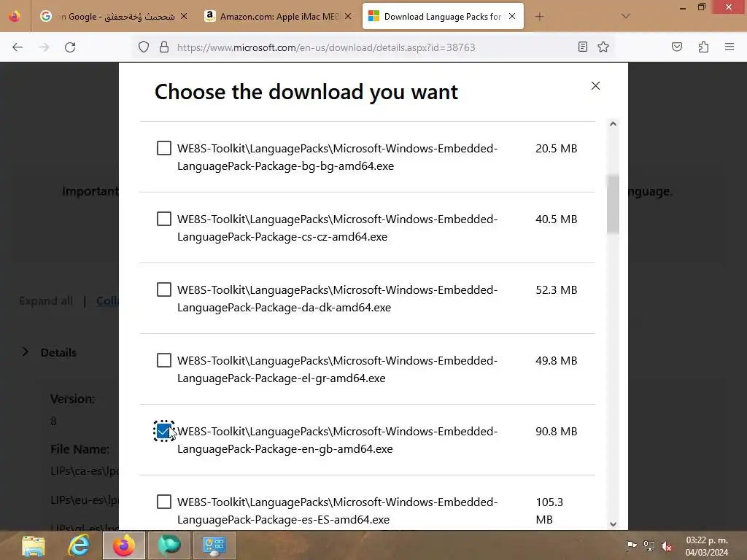
Task: Click the da-dk-amd64.exe file name
Action: (337, 298)
